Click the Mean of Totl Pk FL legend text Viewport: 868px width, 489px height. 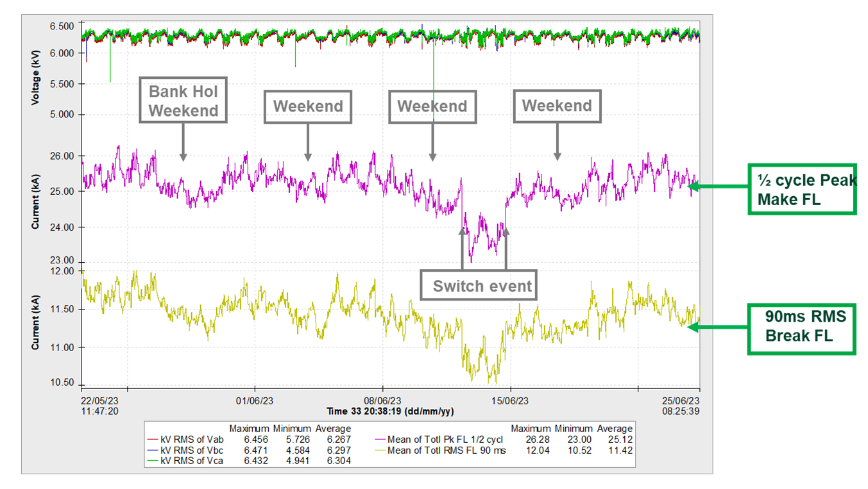(x=445, y=440)
